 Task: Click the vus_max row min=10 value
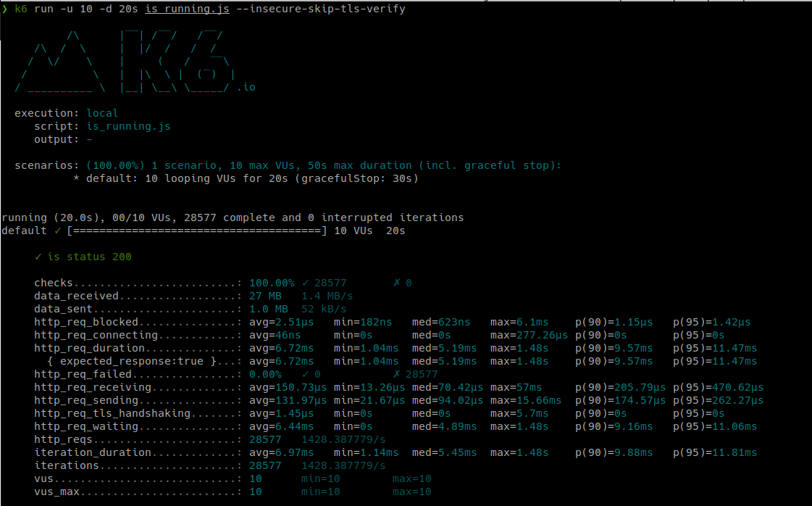coord(321,492)
